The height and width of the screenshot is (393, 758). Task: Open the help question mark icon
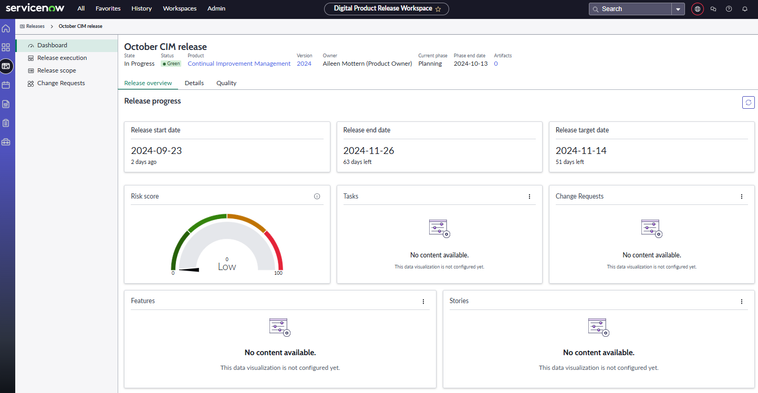pyautogui.click(x=729, y=9)
